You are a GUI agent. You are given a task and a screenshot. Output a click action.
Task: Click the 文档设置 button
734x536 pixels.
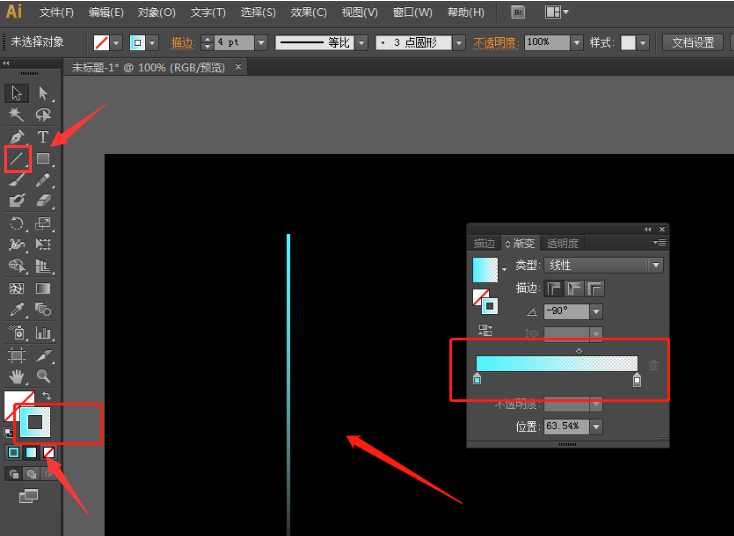coord(693,43)
